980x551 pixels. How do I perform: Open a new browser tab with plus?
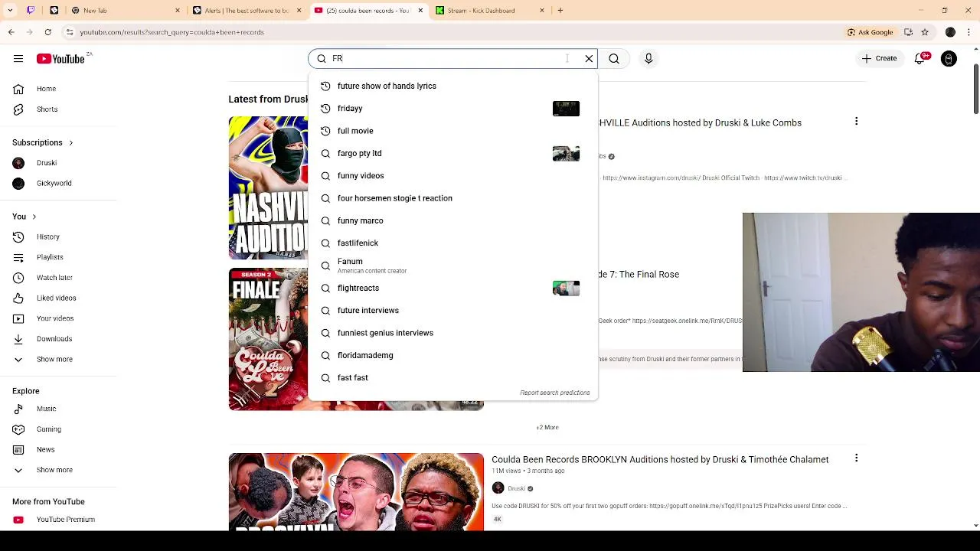coord(560,11)
